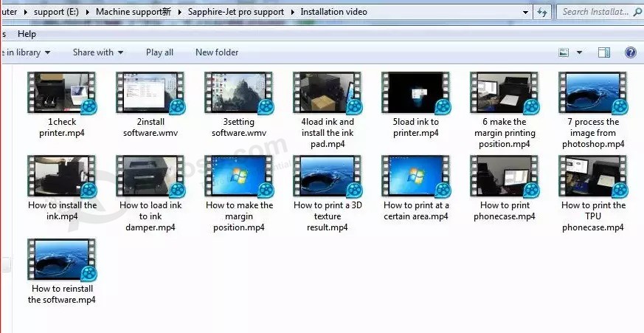The height and width of the screenshot is (333, 644).
Task: Click the 2install software.wmv file name
Action: (150, 128)
